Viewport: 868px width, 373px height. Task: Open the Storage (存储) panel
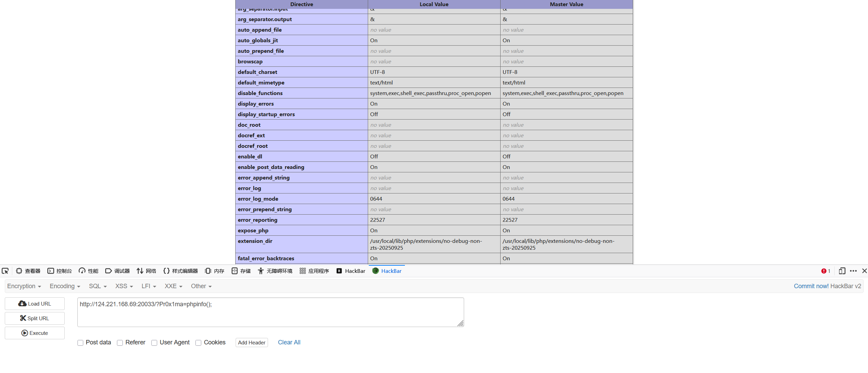pos(241,271)
